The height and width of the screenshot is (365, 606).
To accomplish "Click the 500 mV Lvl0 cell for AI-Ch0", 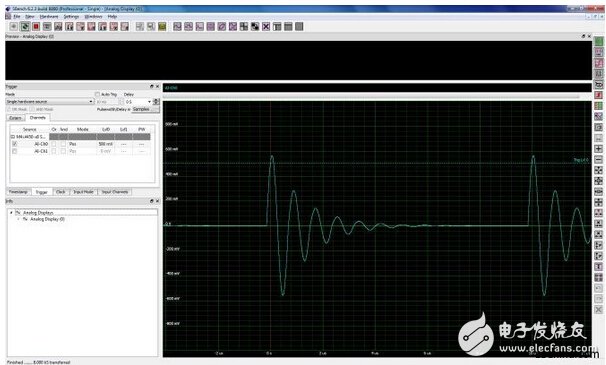I will (x=106, y=143).
